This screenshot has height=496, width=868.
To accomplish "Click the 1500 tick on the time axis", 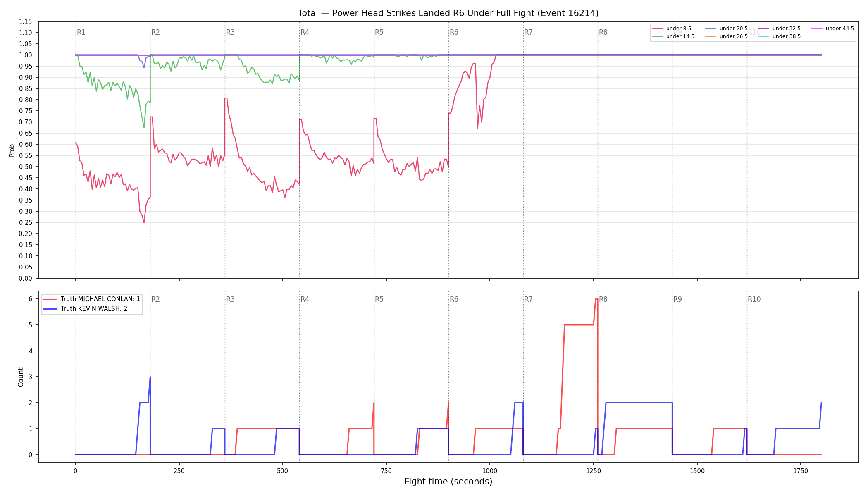I will coord(697,471).
